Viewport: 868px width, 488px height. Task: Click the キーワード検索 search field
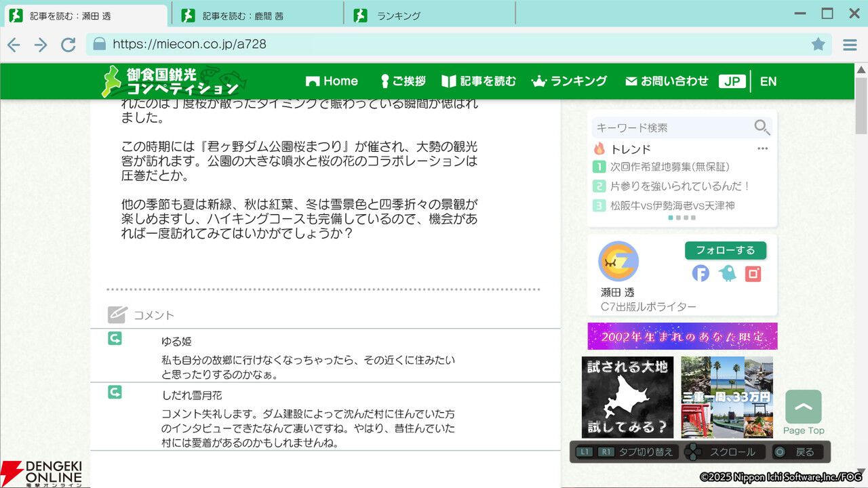(x=671, y=127)
